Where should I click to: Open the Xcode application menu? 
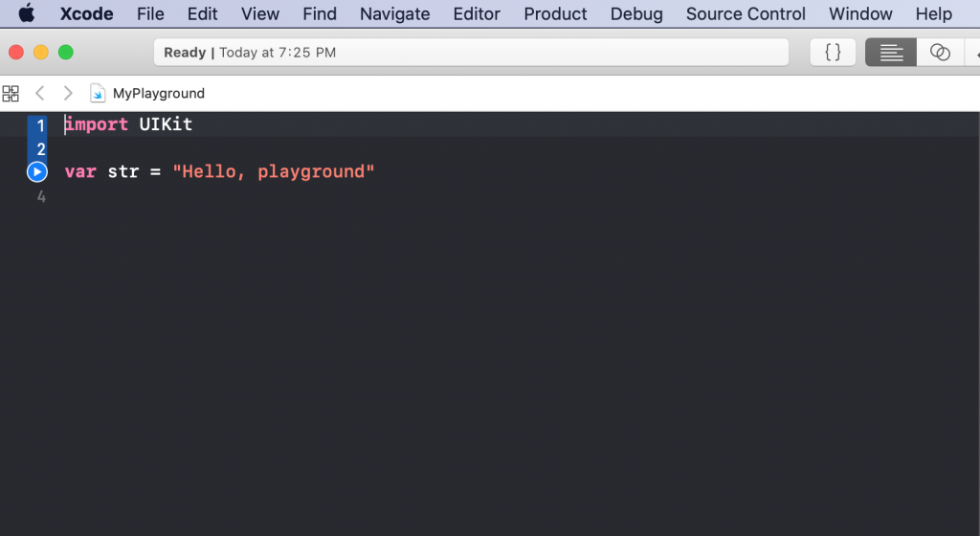(86, 13)
